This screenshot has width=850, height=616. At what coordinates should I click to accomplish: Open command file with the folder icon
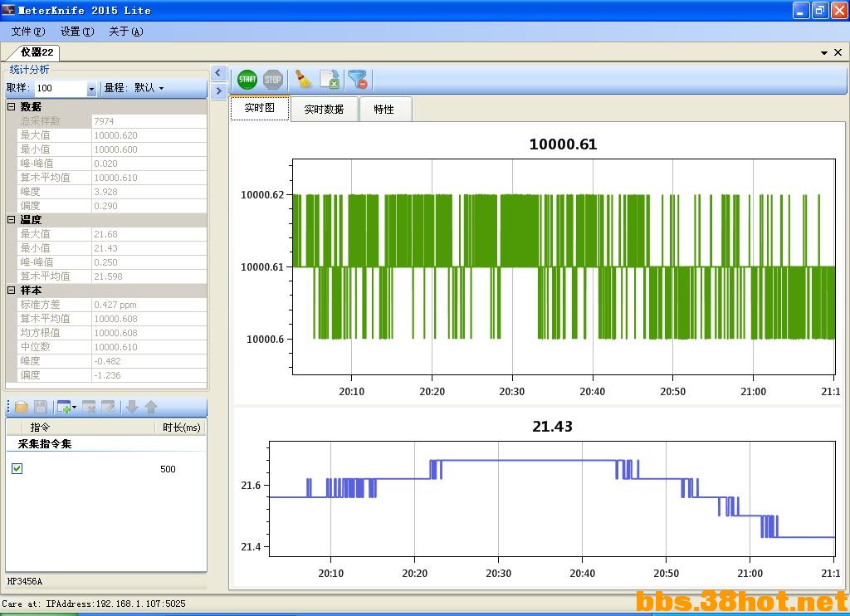(22, 407)
